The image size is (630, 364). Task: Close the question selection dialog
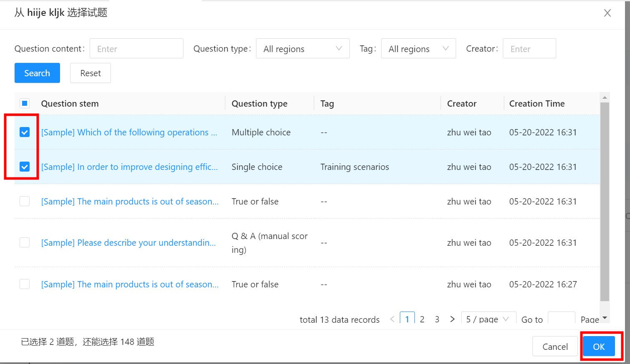click(x=607, y=13)
